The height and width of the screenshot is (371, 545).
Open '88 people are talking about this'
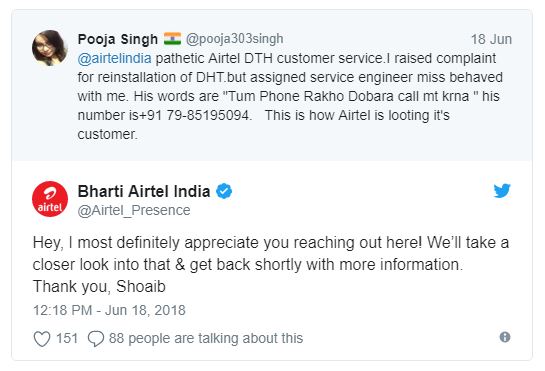206,338
